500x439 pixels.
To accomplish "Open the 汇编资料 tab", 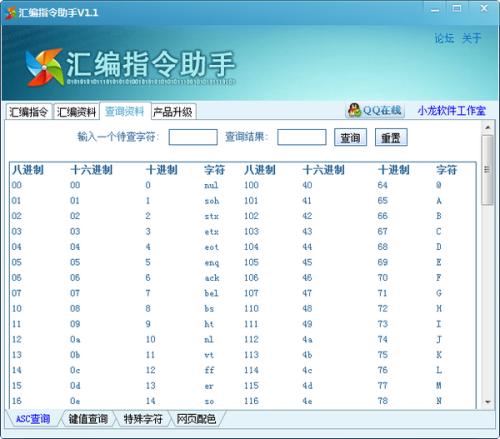I will coord(76,112).
